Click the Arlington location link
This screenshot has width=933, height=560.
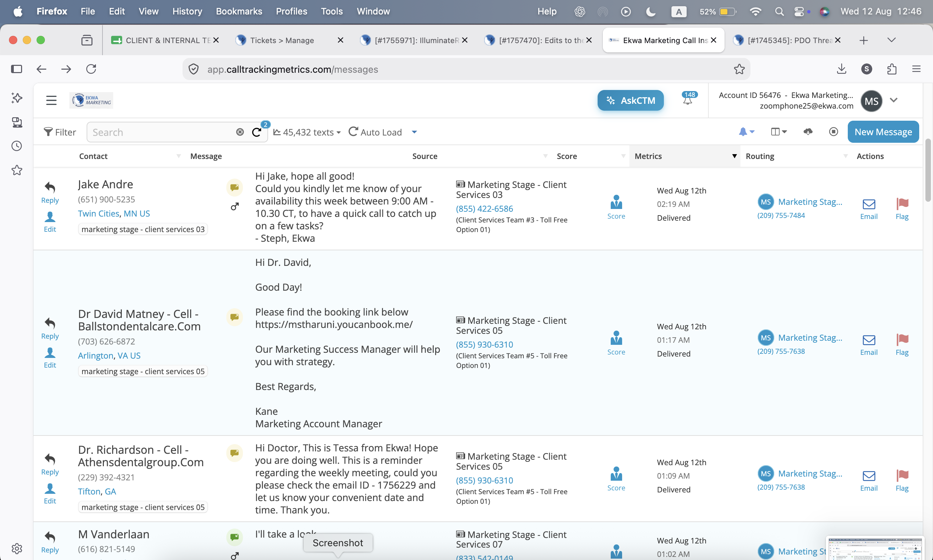tap(96, 356)
